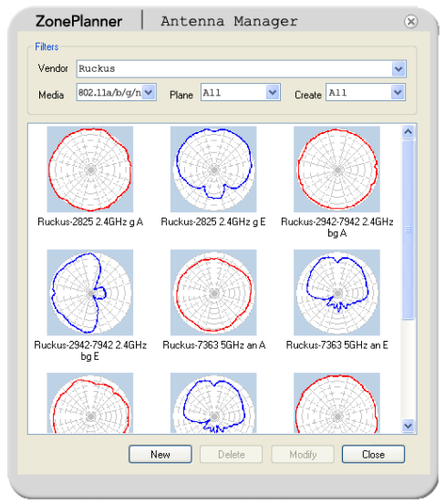Screen dimensions: 445x504
Task: Select the Ruckus-2942-7942 2.4GHz bg A pattern thumbnail
Action: (x=336, y=170)
